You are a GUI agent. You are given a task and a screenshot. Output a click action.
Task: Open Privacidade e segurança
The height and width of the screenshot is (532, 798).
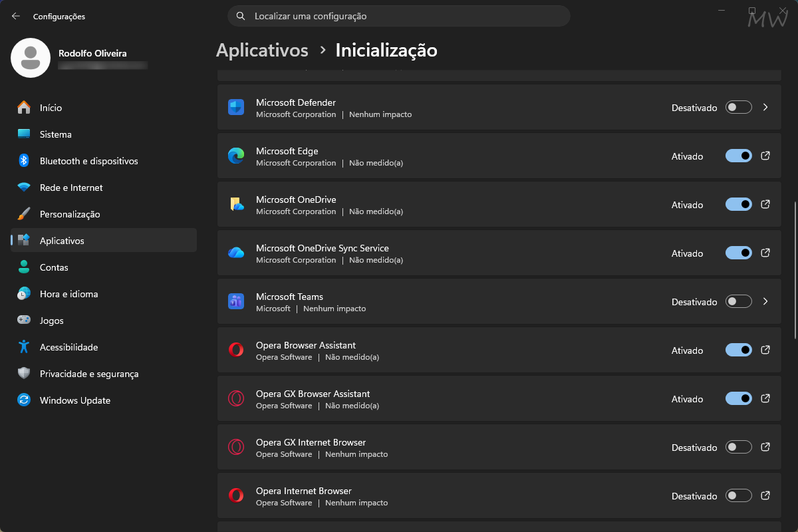point(104,374)
